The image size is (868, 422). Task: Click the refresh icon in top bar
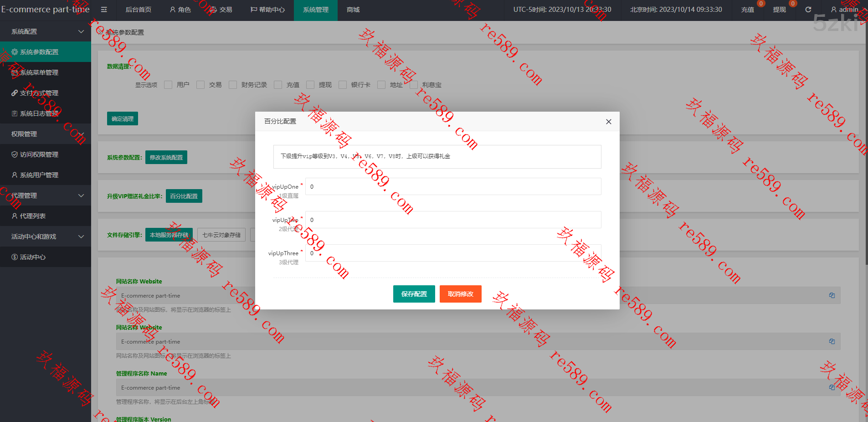(808, 10)
